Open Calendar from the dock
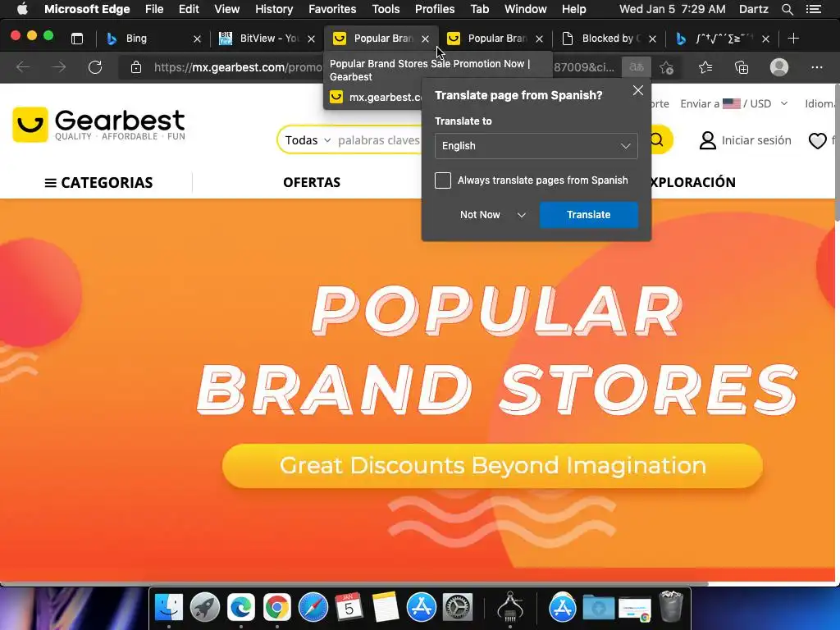 point(349,607)
